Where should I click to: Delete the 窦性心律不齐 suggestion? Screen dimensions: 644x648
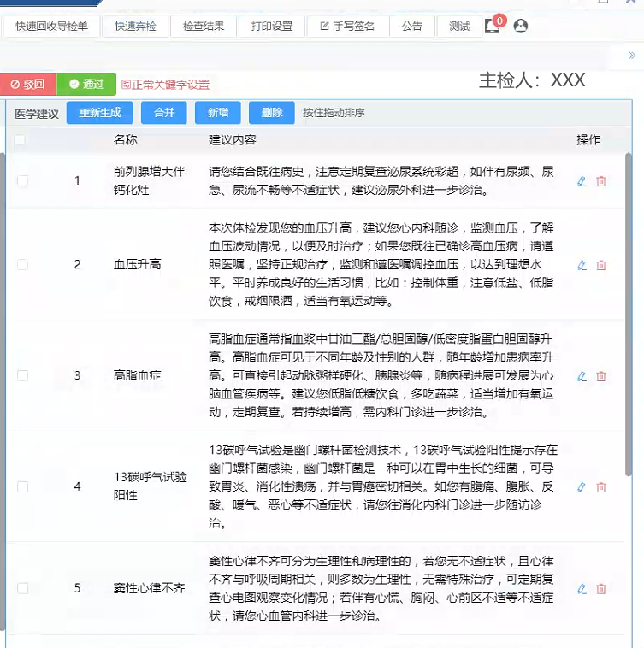[601, 588]
